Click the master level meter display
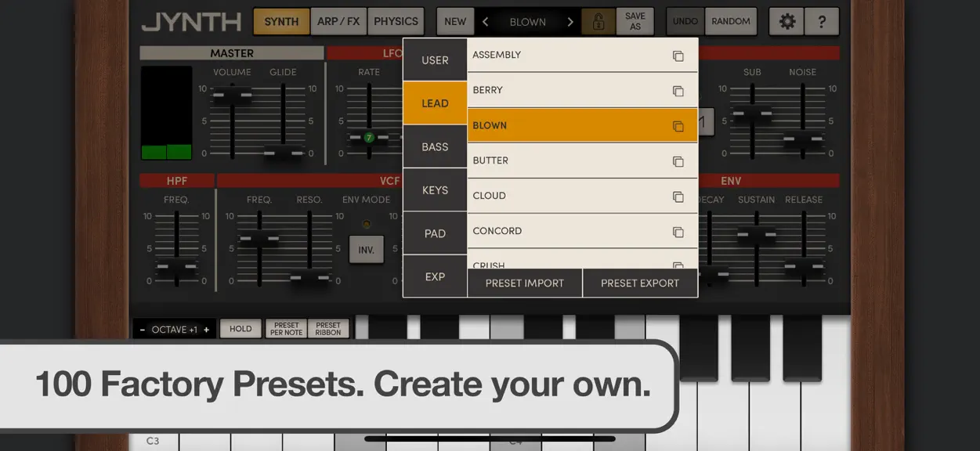 (x=166, y=114)
